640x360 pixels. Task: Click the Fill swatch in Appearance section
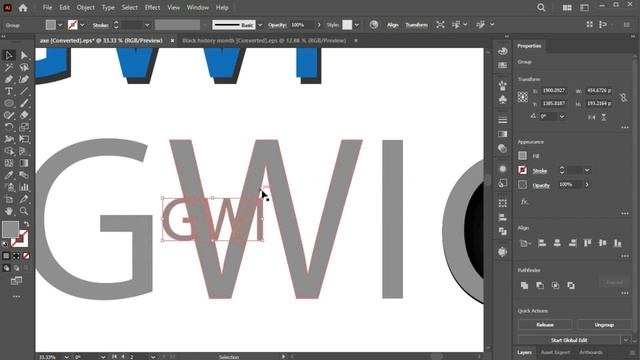point(522,156)
